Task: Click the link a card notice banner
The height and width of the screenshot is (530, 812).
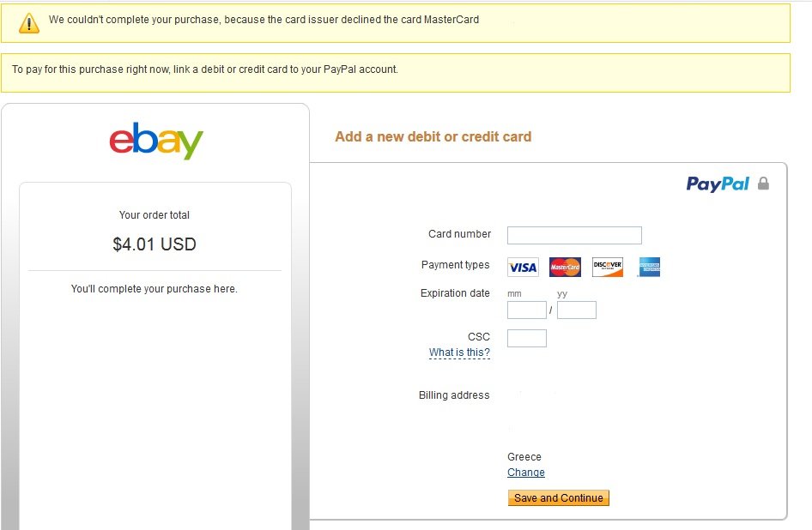Action: [x=396, y=72]
